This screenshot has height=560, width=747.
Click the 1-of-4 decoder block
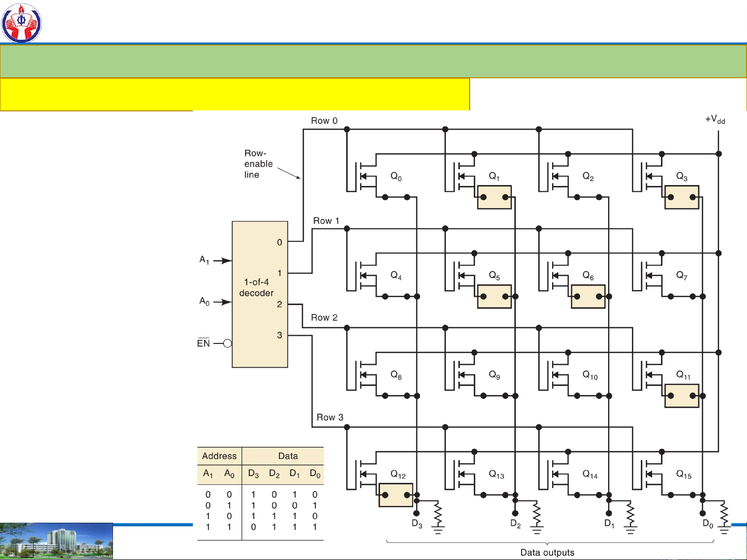coord(259,294)
